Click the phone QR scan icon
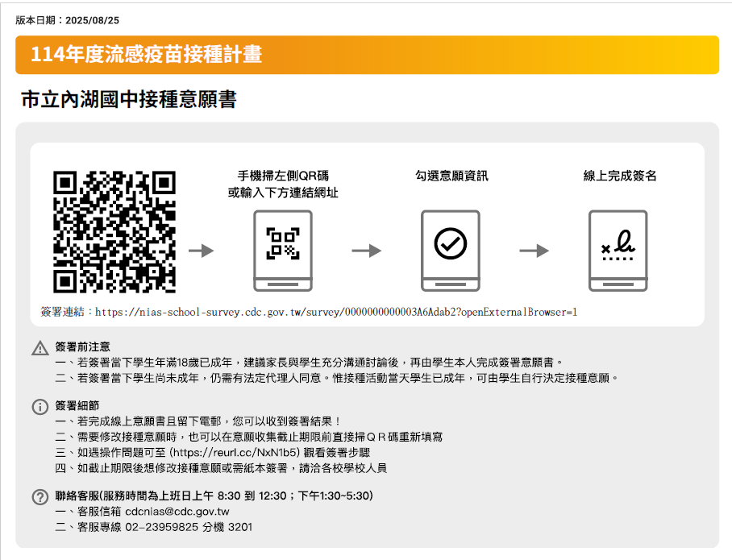Viewport: 732px width, 560px height. pyautogui.click(x=283, y=251)
